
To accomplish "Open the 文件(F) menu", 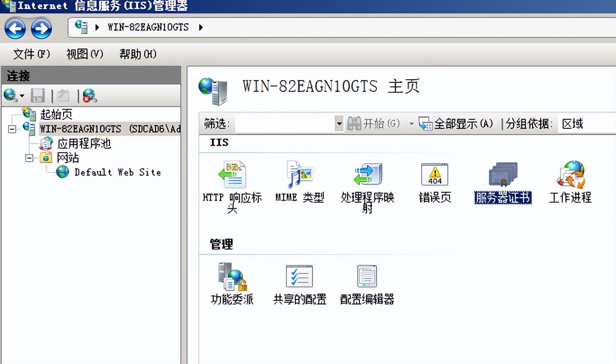I will click(32, 54).
